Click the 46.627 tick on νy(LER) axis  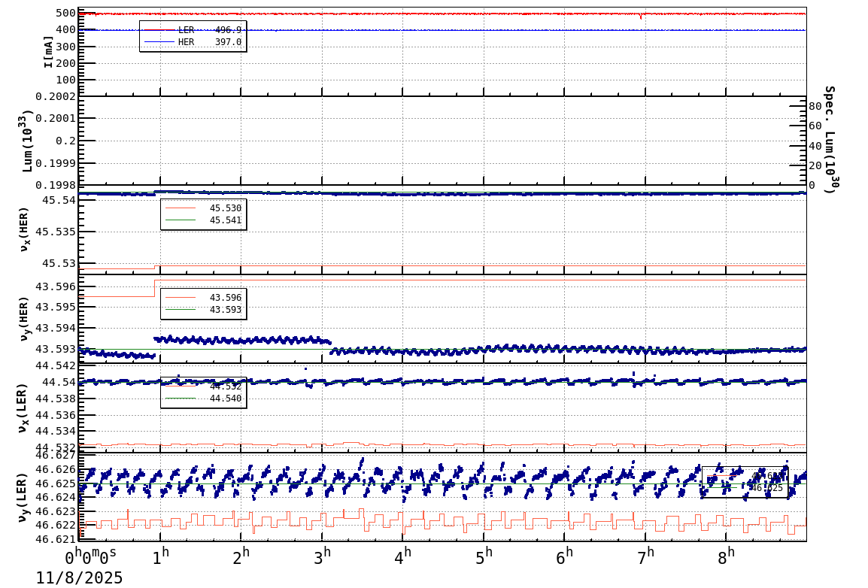(55, 456)
